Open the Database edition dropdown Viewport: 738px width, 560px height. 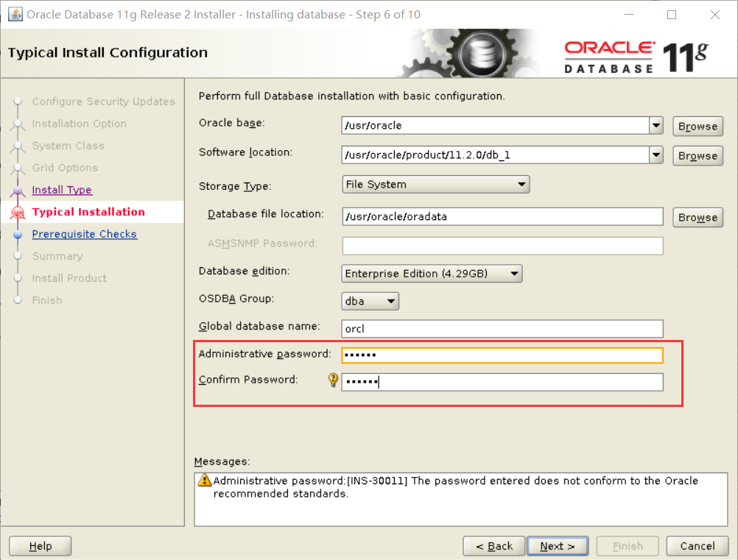click(x=432, y=274)
